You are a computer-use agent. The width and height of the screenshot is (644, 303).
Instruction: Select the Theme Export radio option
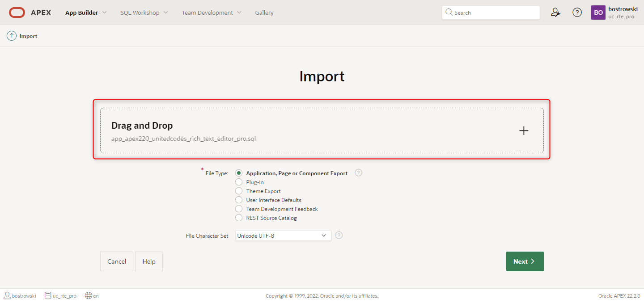(x=239, y=191)
